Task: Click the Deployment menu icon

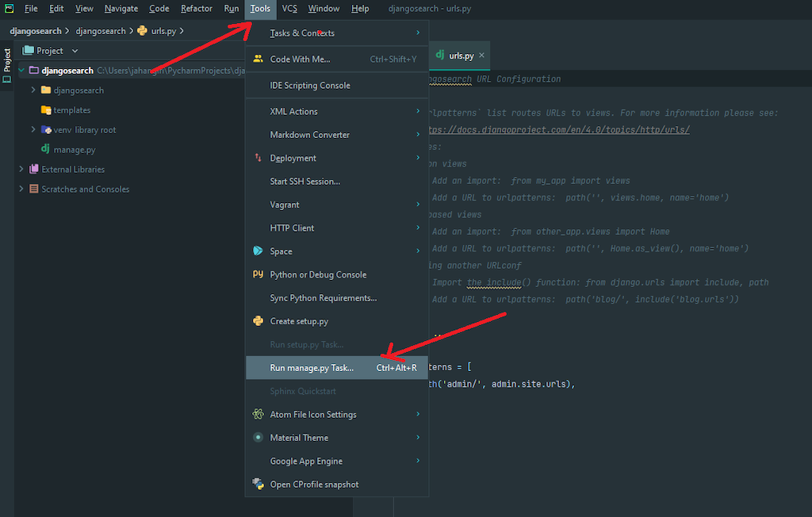Action: (x=257, y=157)
